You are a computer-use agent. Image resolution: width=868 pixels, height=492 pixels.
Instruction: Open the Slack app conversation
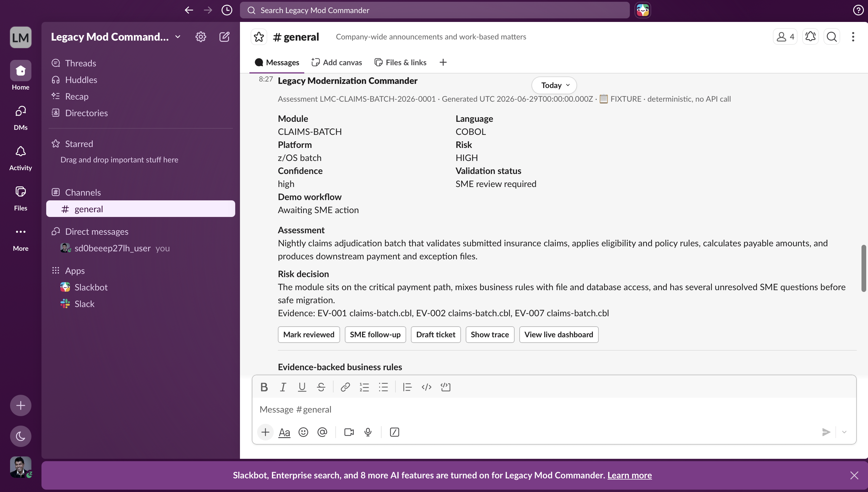coord(141,304)
